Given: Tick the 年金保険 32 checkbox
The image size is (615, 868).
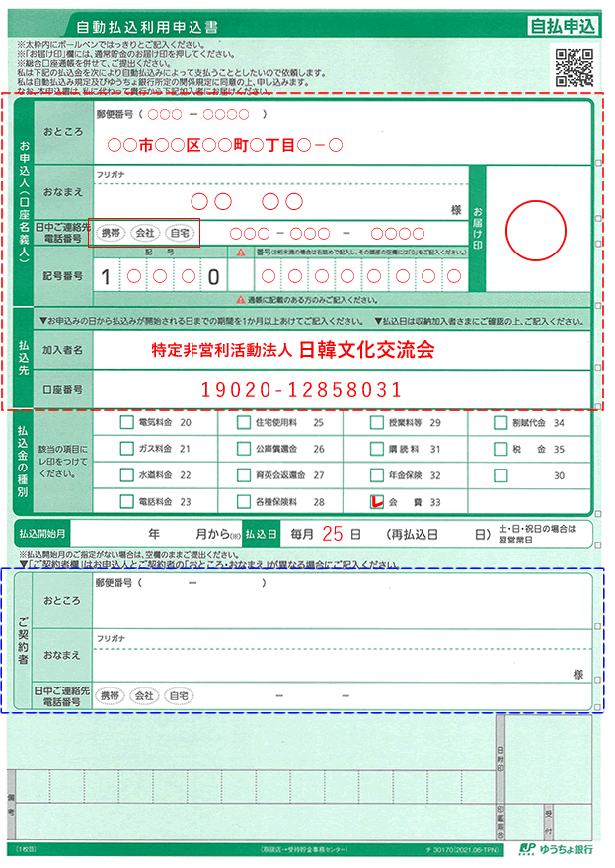Looking at the screenshot, I should pyautogui.click(x=377, y=475).
